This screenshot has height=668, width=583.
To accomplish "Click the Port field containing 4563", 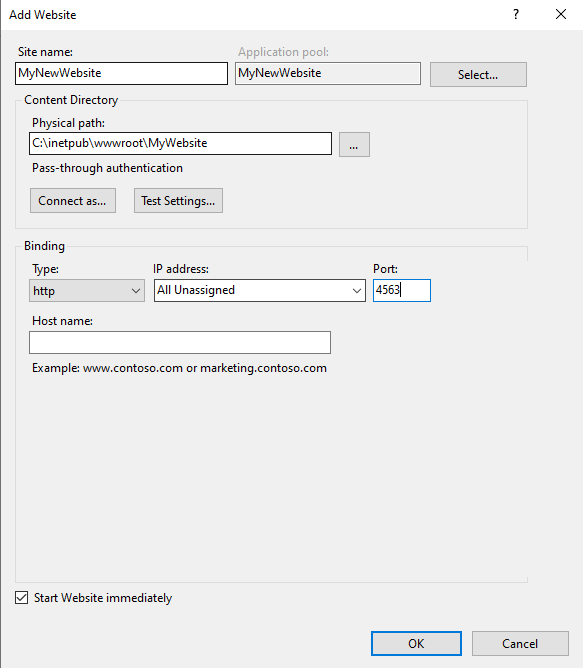I will (402, 291).
